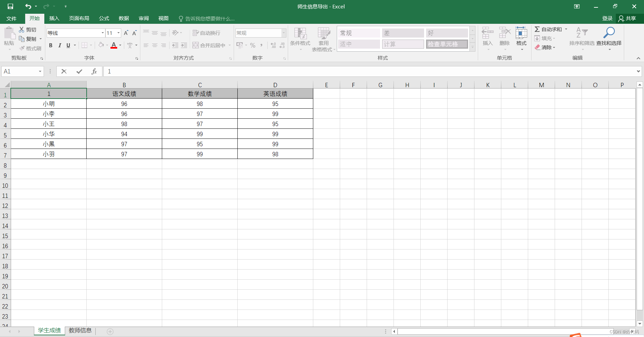The height and width of the screenshot is (337, 644).
Task: Toggle Italic formatting
Action: click(x=59, y=45)
